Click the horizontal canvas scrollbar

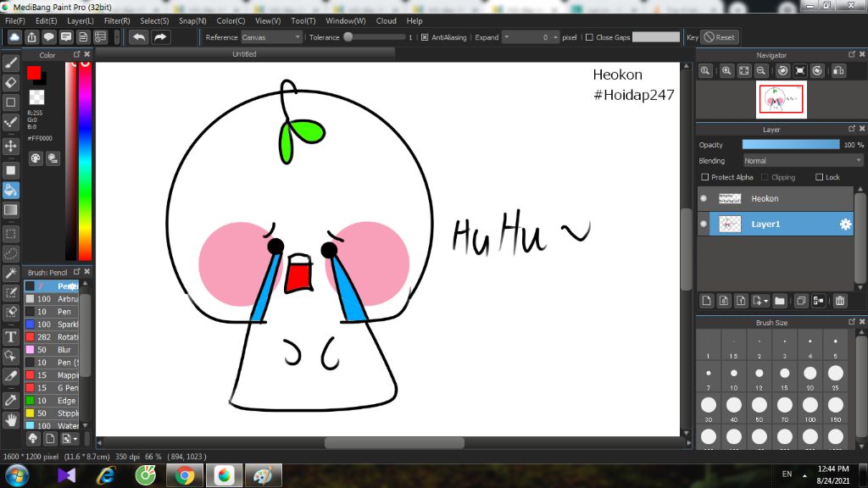(394, 442)
